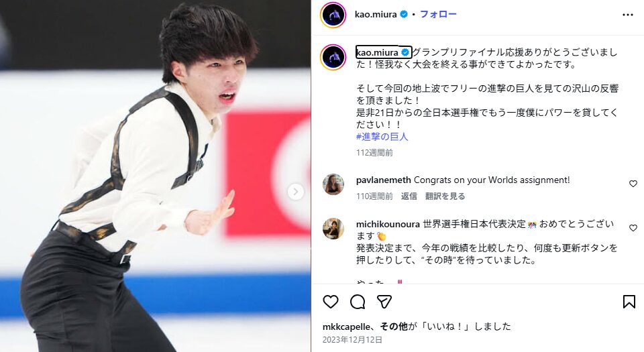Like michikounoura's comment heart
644x352 pixels.
pyautogui.click(x=633, y=228)
